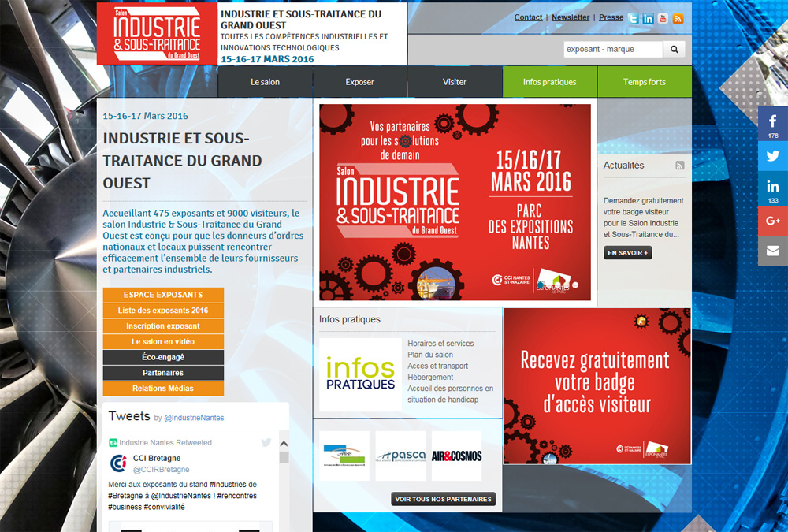The height and width of the screenshot is (532, 788).
Task: Click Inscription exposant button
Action: [x=163, y=326]
